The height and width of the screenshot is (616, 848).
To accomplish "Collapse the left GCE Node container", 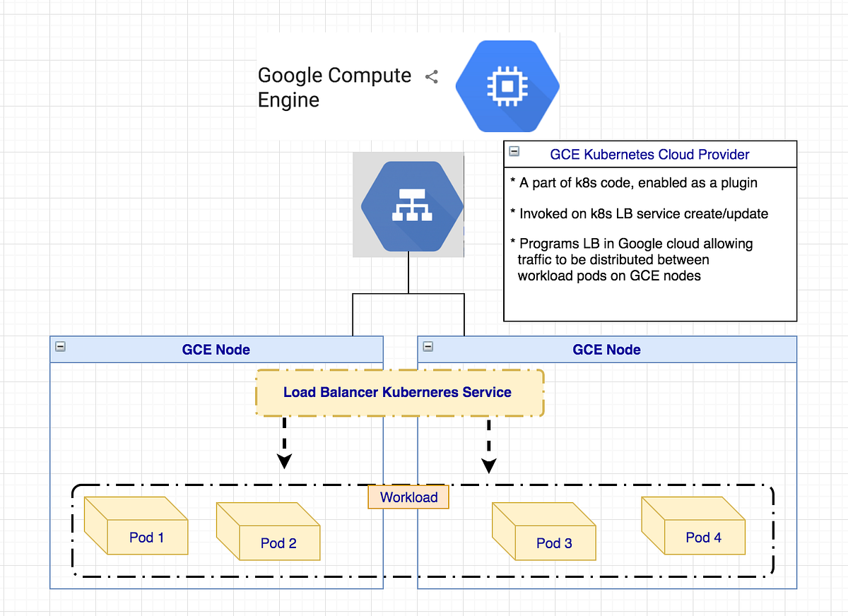I will pyautogui.click(x=59, y=346).
